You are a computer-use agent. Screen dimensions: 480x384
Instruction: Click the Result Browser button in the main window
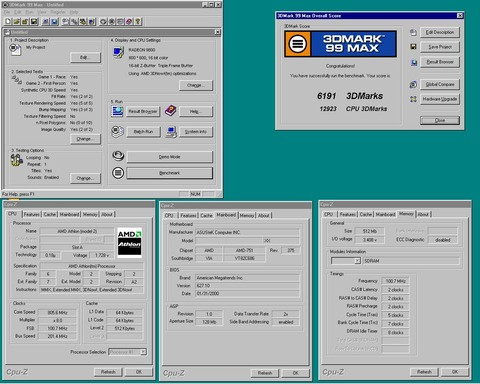[143, 111]
